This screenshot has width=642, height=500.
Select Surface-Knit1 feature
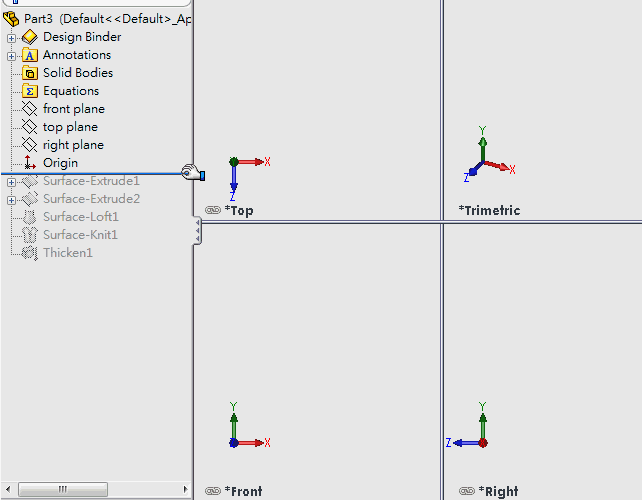pyautogui.click(x=80, y=235)
